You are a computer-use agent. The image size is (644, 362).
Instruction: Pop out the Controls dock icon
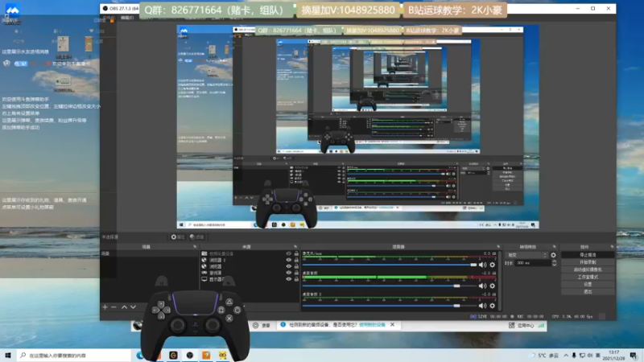click(x=612, y=247)
